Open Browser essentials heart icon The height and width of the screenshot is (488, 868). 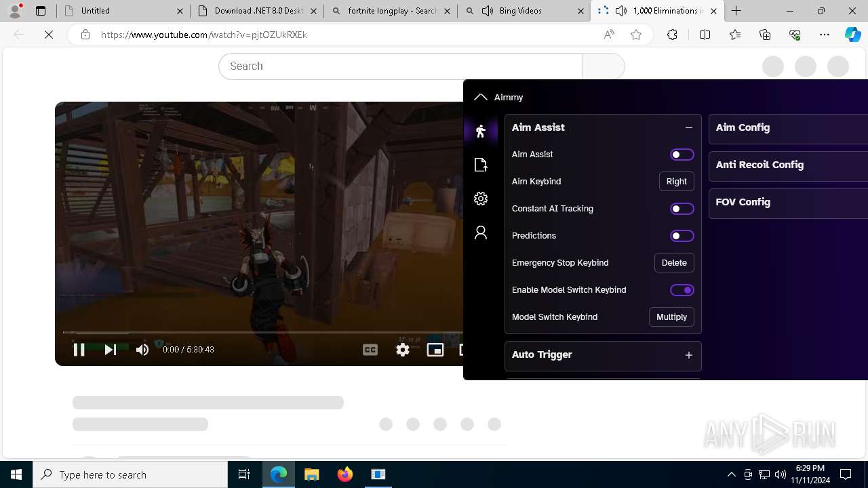point(795,35)
